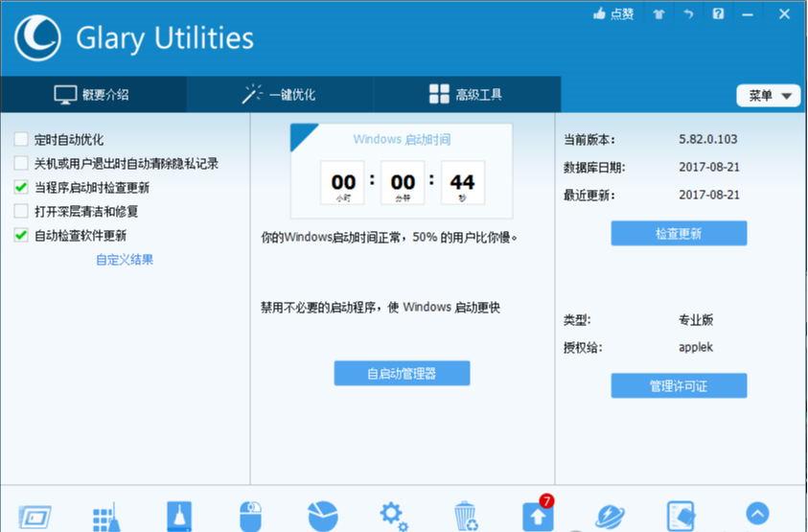
Task: Click the blue corner flag on startup time card
Action: (x=303, y=137)
